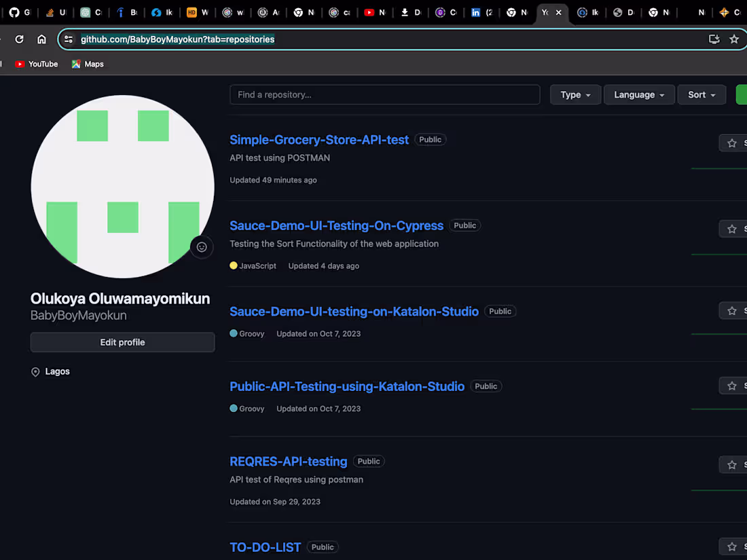Switch to the GitHub tab at far left
747x560 pixels.
(x=20, y=12)
